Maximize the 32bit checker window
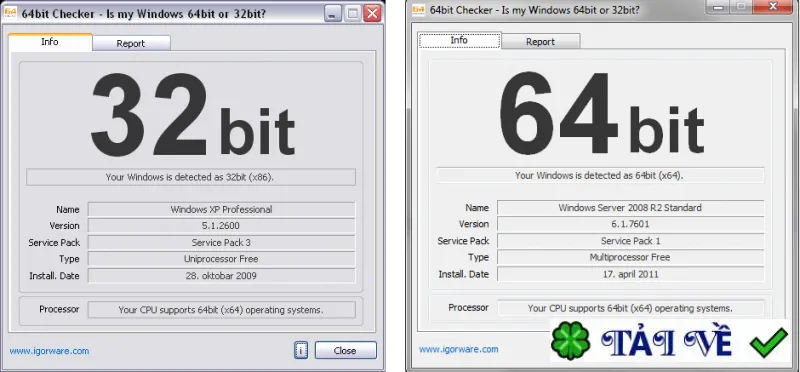Image resolution: width=800 pixels, height=372 pixels. [x=353, y=13]
